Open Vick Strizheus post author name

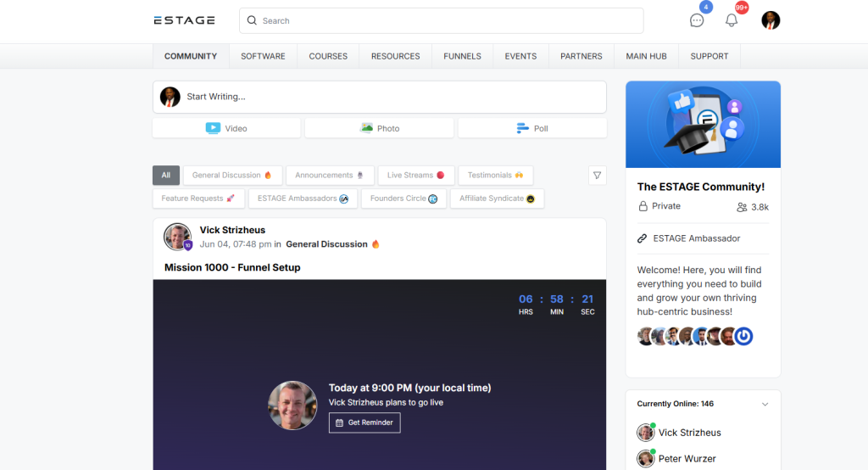tap(232, 230)
